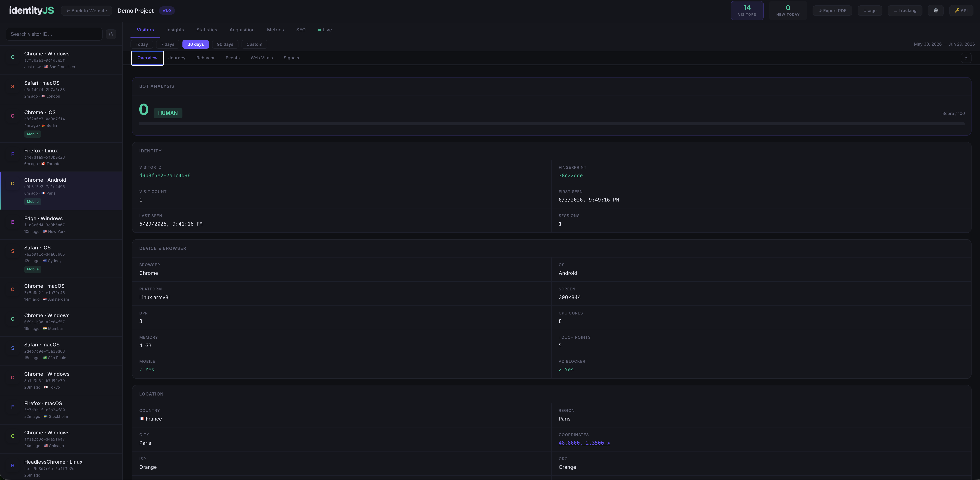The height and width of the screenshot is (480, 980).
Task: Open the Web Vitals sub-tab
Action: (261, 58)
